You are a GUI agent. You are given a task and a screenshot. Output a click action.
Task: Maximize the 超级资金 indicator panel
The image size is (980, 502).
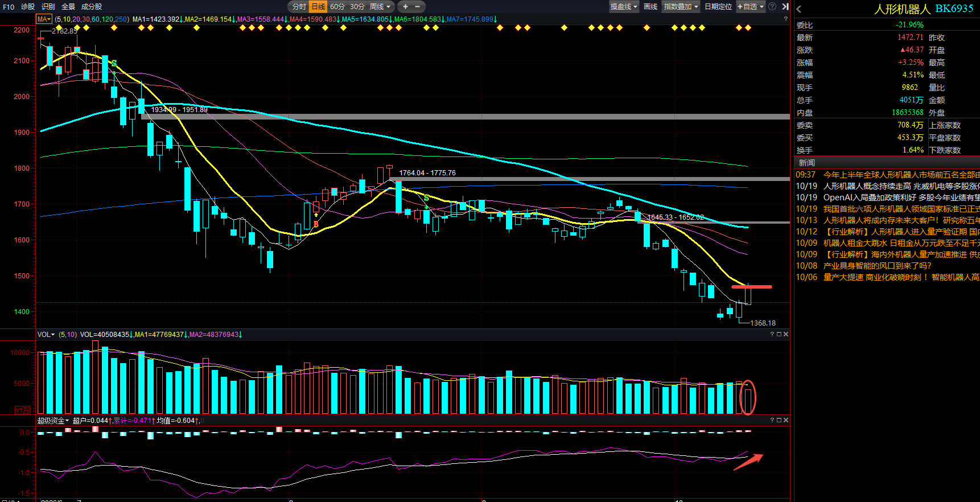779,420
